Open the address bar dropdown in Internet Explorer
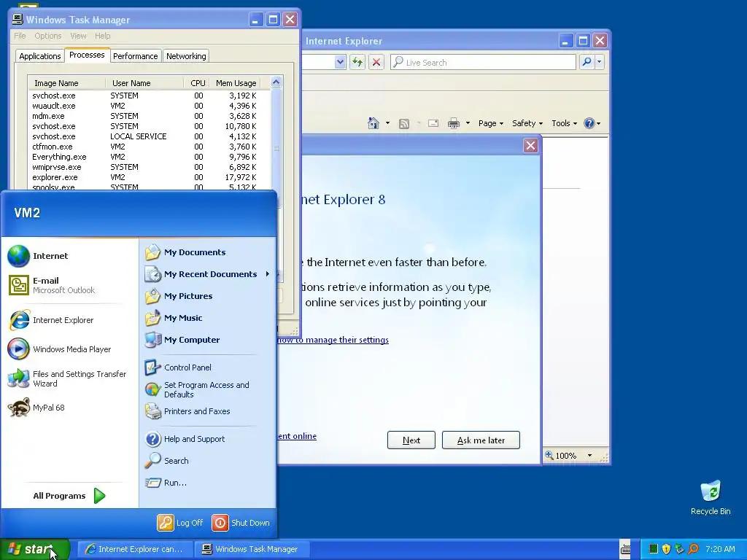 click(340, 62)
